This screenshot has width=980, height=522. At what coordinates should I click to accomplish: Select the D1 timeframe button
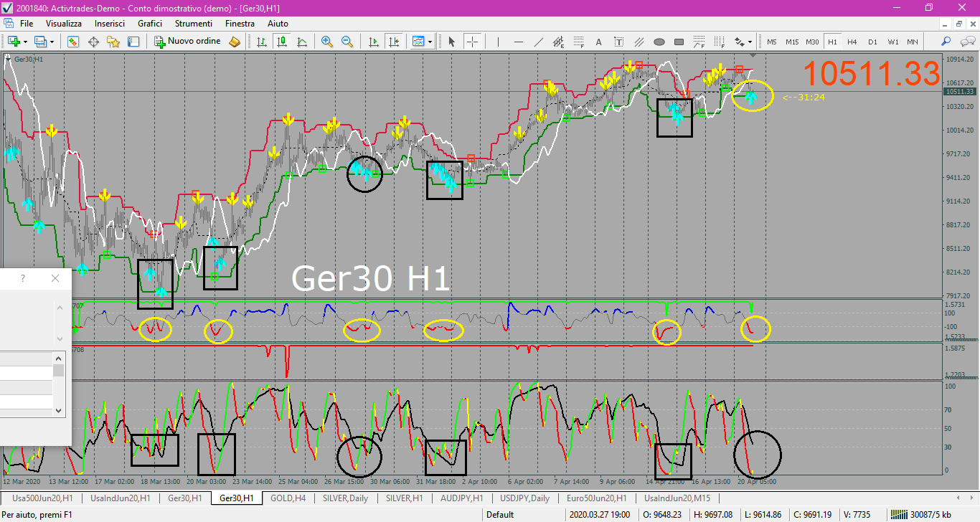872,42
